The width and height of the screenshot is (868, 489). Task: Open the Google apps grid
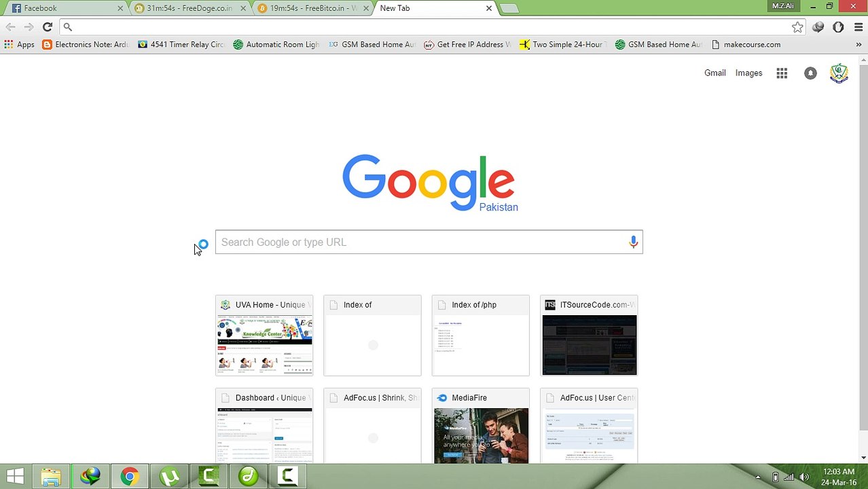pos(782,73)
